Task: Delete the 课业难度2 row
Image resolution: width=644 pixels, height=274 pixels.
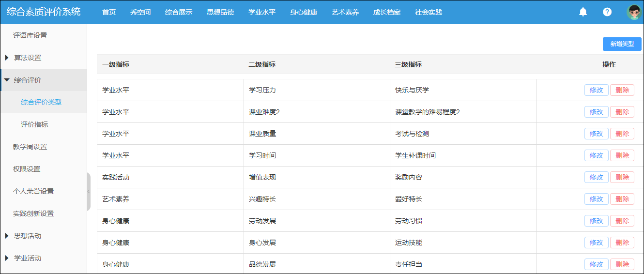Action: point(622,112)
